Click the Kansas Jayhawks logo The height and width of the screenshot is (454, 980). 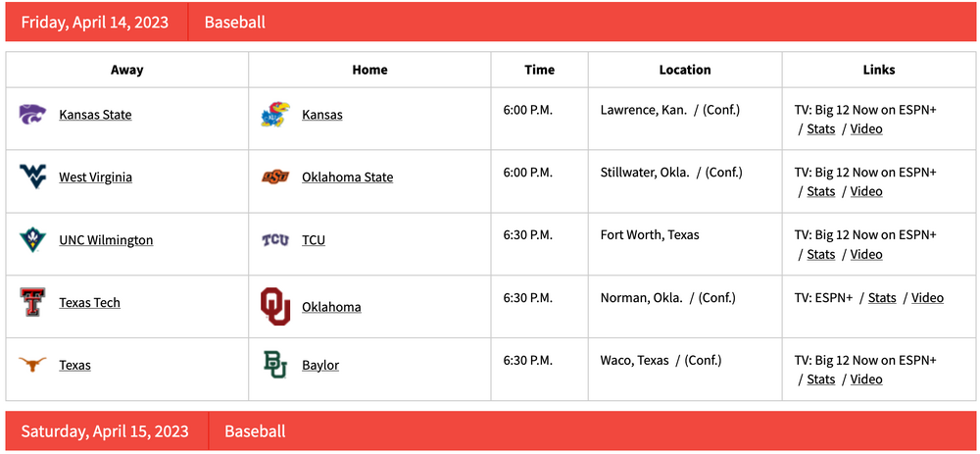point(275,115)
